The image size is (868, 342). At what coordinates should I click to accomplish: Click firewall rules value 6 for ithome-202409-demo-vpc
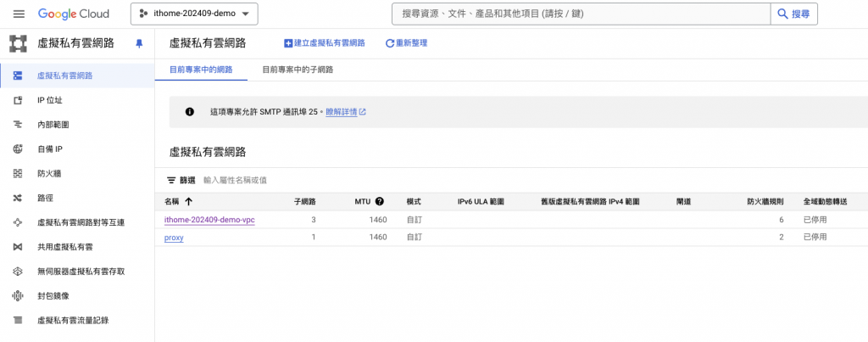pos(781,220)
